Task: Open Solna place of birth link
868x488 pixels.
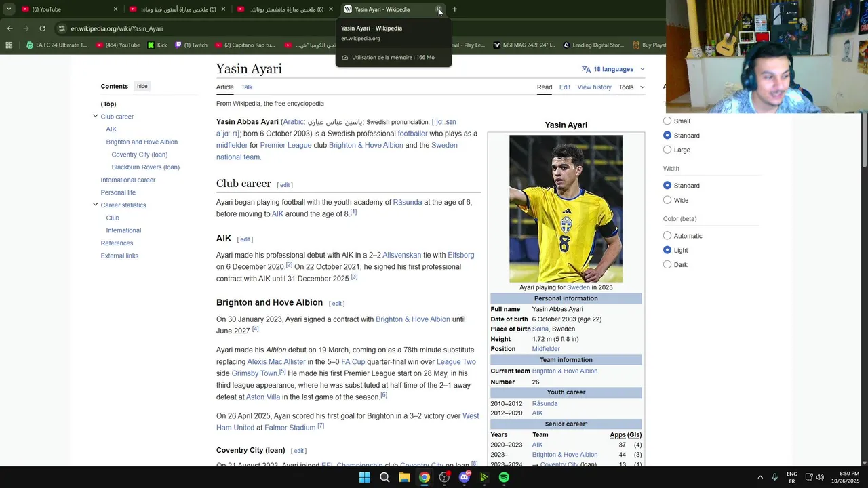Action: 540,329
